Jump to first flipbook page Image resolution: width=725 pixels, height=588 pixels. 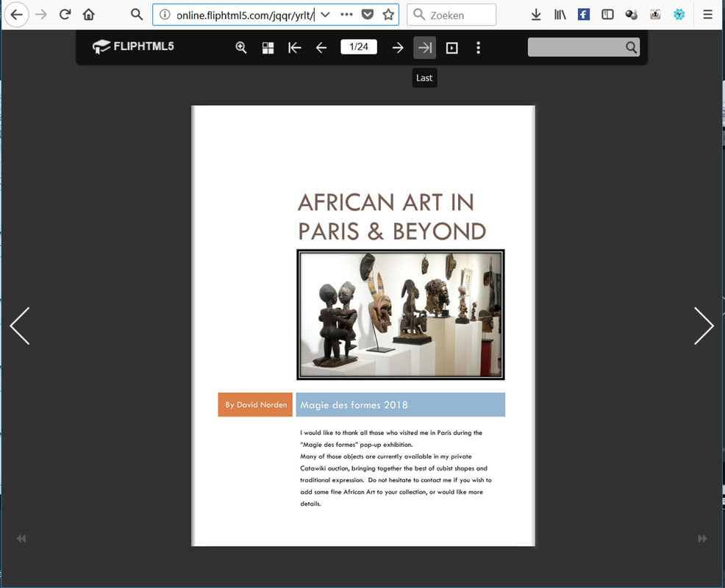click(x=295, y=48)
